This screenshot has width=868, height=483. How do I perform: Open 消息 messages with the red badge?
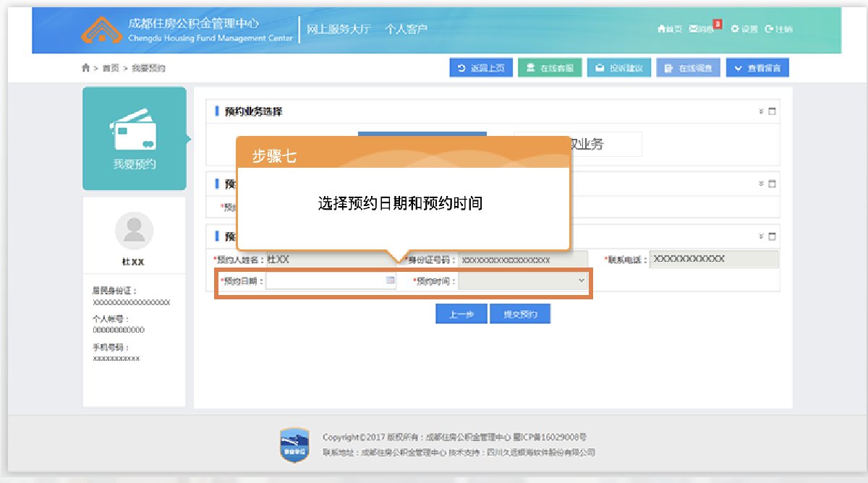point(703,29)
